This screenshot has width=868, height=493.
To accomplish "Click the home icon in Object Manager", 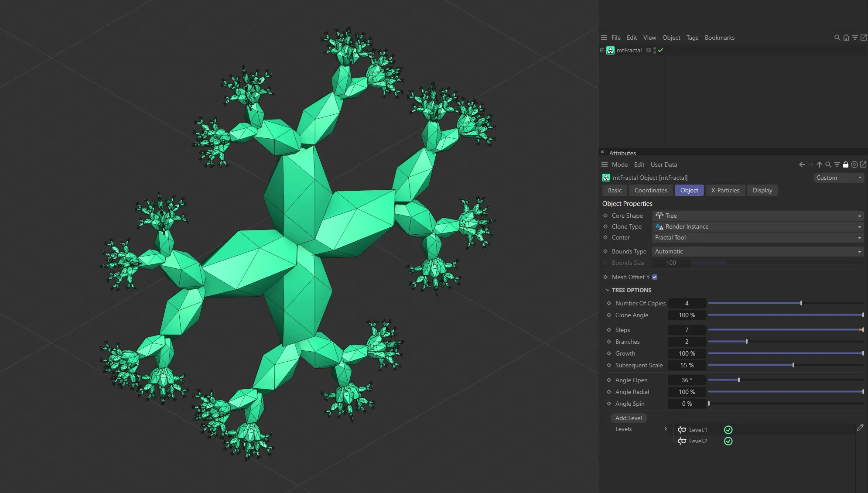I will coord(845,38).
